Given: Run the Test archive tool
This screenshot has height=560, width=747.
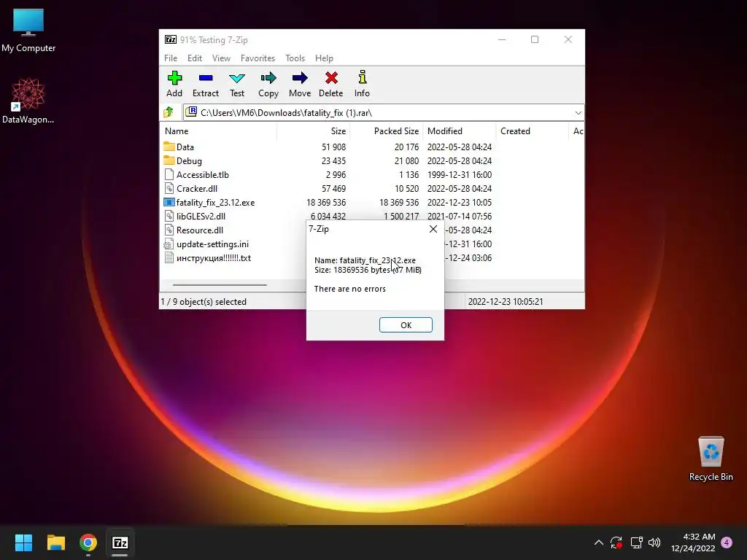Looking at the screenshot, I should coord(237,77).
